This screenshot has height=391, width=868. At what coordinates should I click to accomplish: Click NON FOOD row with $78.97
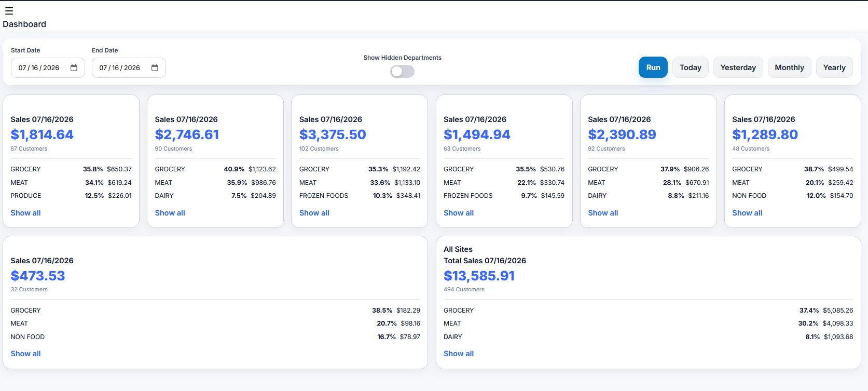(x=215, y=337)
